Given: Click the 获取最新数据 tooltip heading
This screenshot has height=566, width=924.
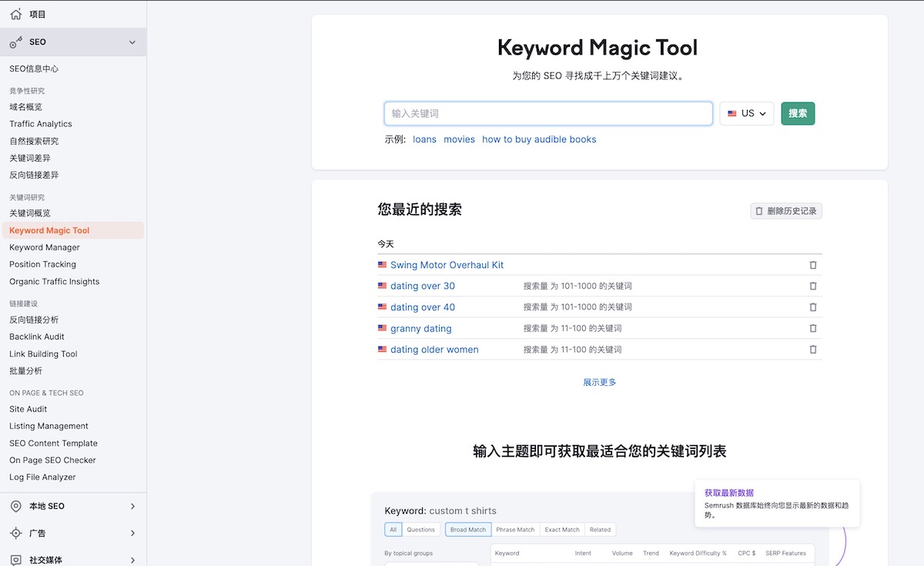Looking at the screenshot, I should (729, 493).
